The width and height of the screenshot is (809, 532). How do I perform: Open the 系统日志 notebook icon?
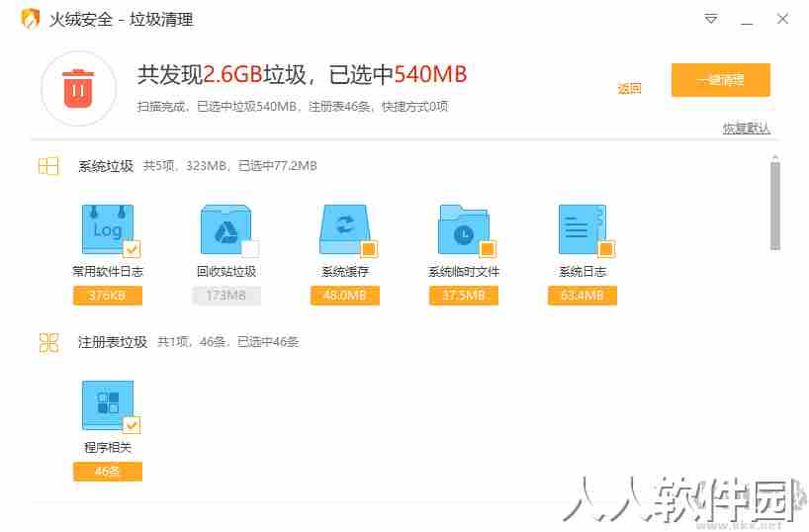click(582, 228)
